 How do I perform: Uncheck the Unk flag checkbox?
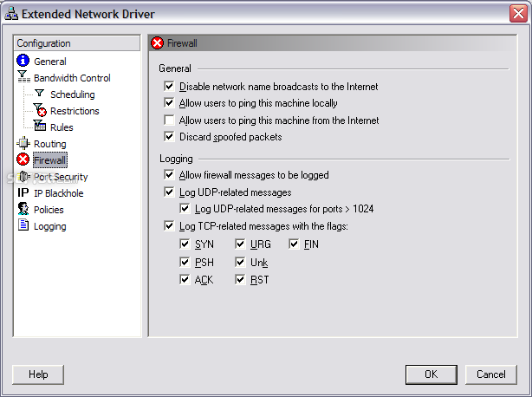click(240, 262)
